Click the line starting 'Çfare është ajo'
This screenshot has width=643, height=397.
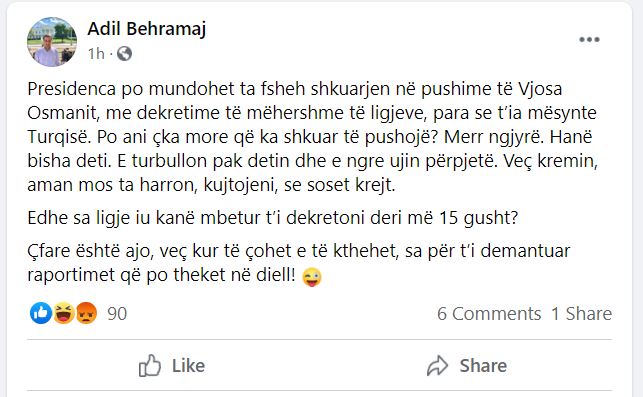point(299,251)
